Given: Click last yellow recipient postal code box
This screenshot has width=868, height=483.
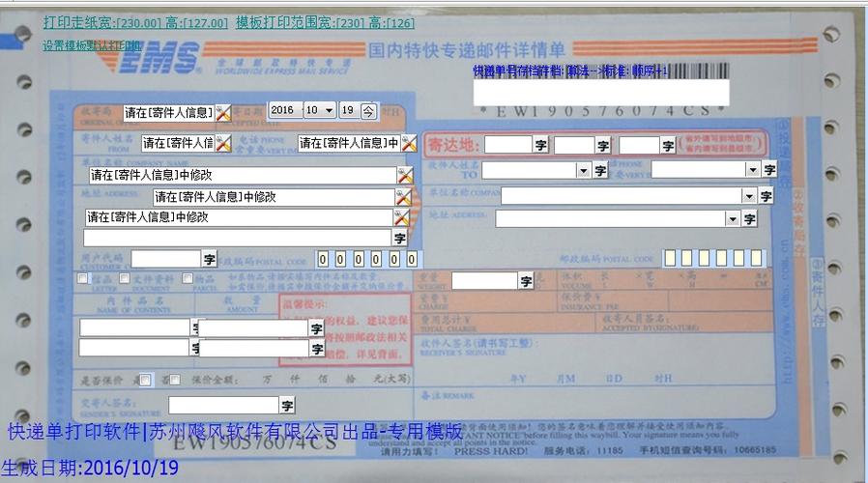Looking at the screenshot, I should 757,258.
